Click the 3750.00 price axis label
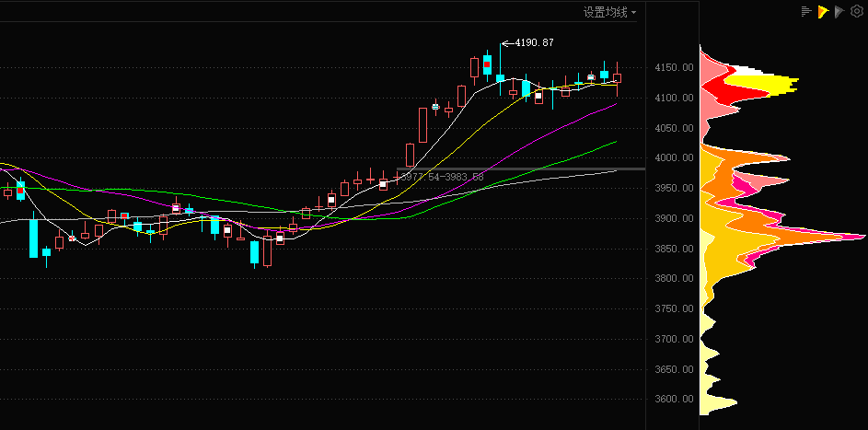 pos(674,308)
